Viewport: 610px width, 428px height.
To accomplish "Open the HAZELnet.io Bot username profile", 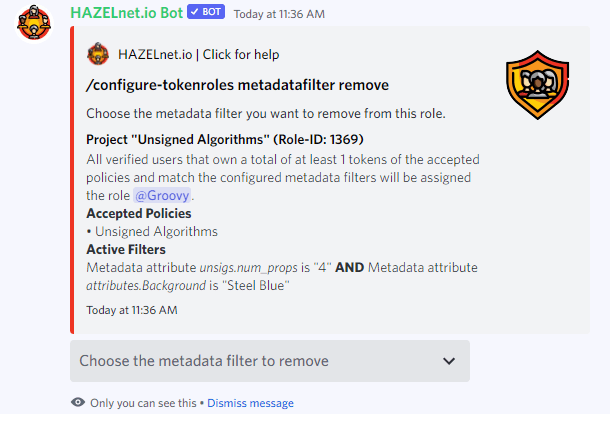I will (x=126, y=12).
